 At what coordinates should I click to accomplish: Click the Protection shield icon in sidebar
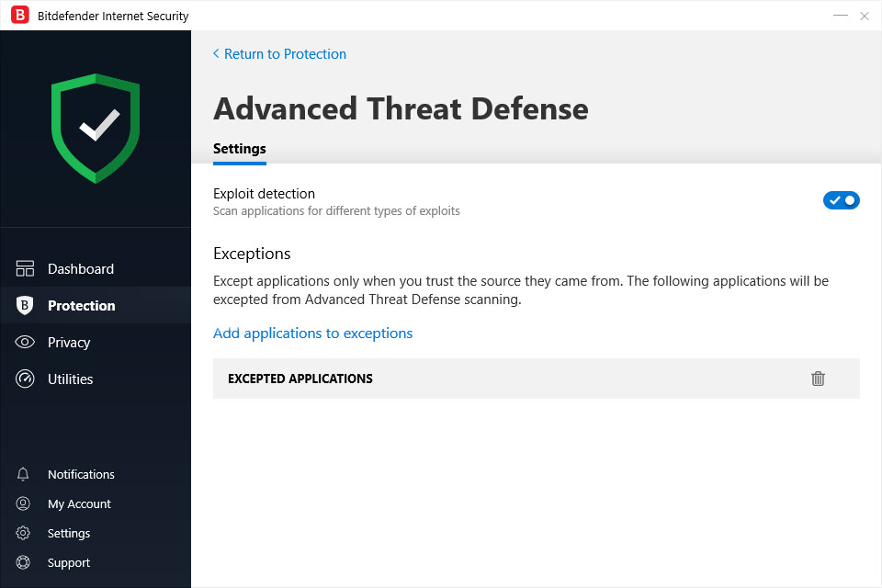(25, 306)
